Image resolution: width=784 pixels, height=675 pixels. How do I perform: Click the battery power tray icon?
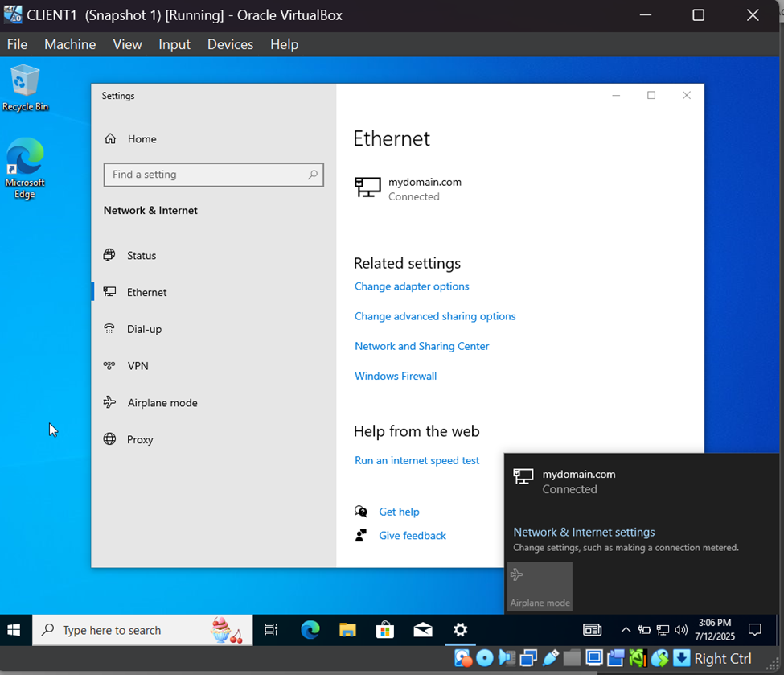tap(644, 630)
